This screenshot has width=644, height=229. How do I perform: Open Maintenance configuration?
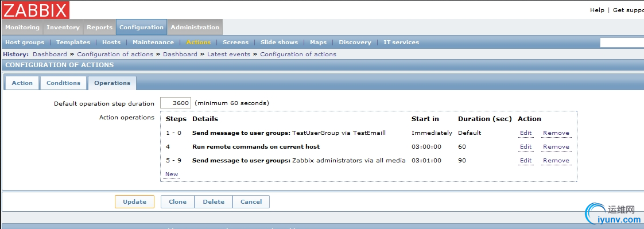tap(153, 42)
